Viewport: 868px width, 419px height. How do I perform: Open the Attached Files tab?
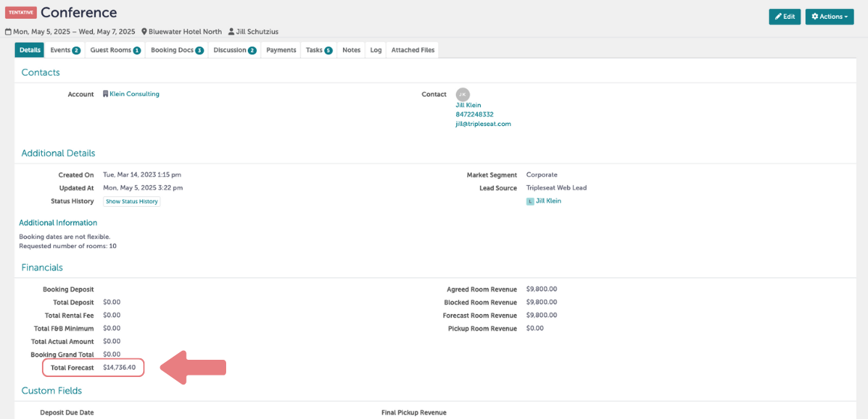pos(413,50)
